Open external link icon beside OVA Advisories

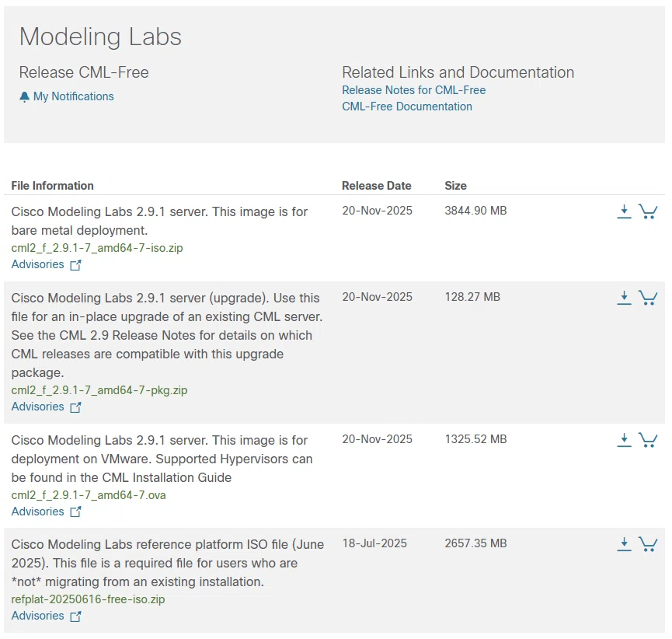tap(75, 512)
